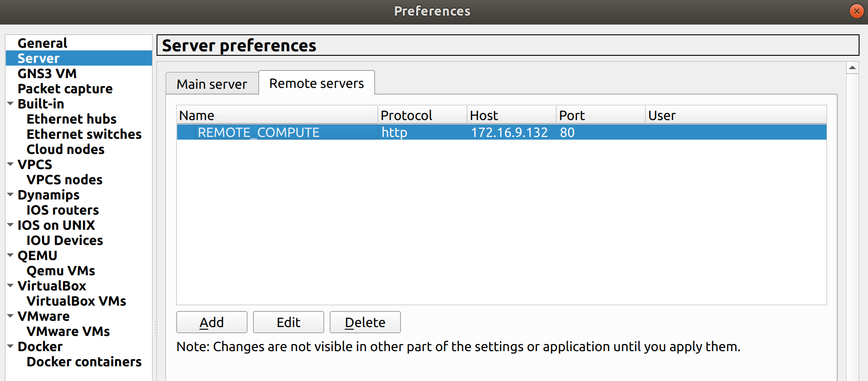868x381 pixels.
Task: Switch to the Main server tab
Action: [x=212, y=83]
